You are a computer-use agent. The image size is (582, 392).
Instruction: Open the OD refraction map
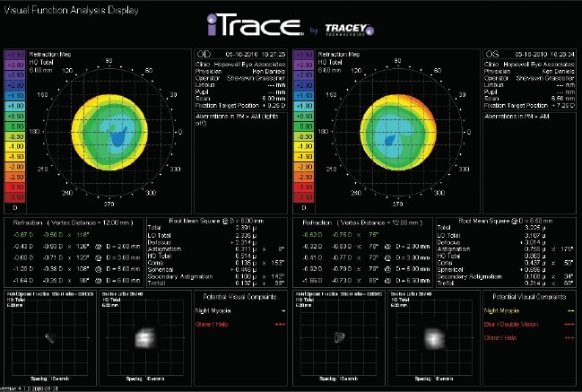point(109,132)
